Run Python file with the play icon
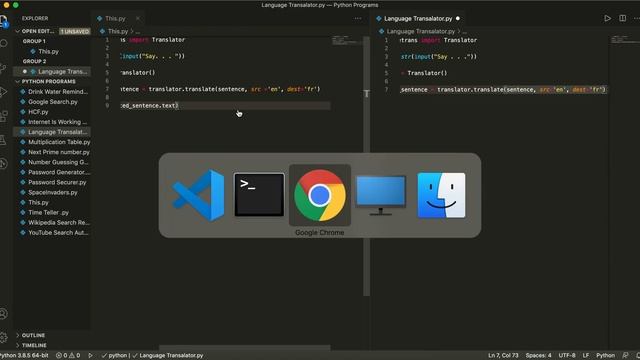The width and height of the screenshot is (640, 360). 607,18
